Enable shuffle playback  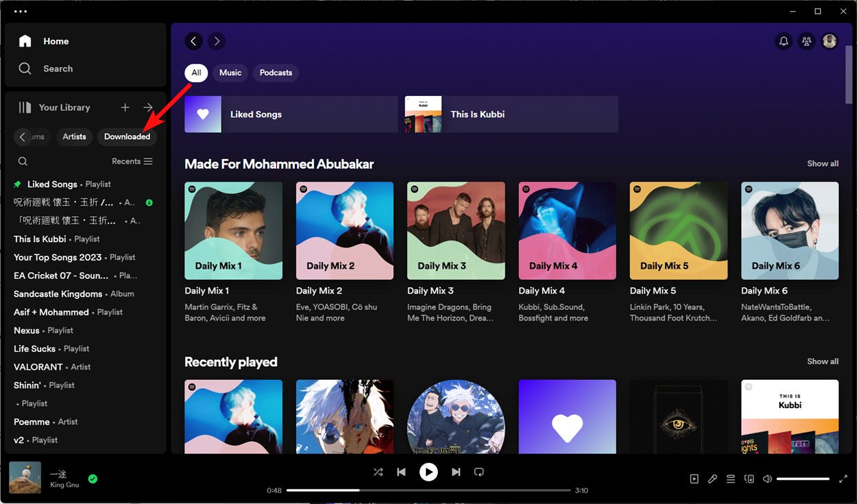tap(378, 472)
